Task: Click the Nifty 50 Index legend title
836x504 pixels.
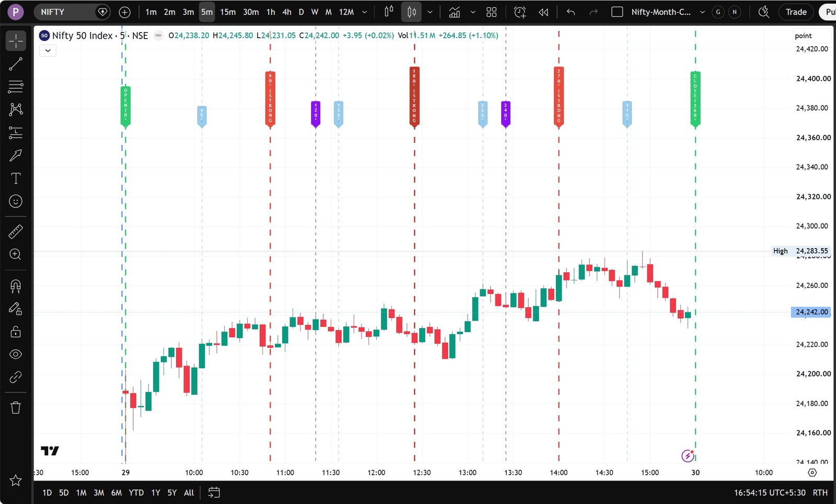Action: (100, 36)
